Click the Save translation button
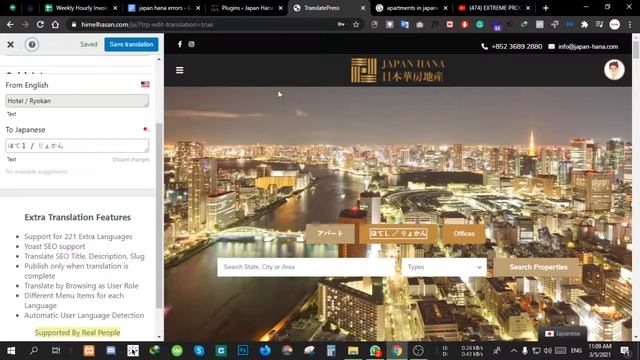 131,44
